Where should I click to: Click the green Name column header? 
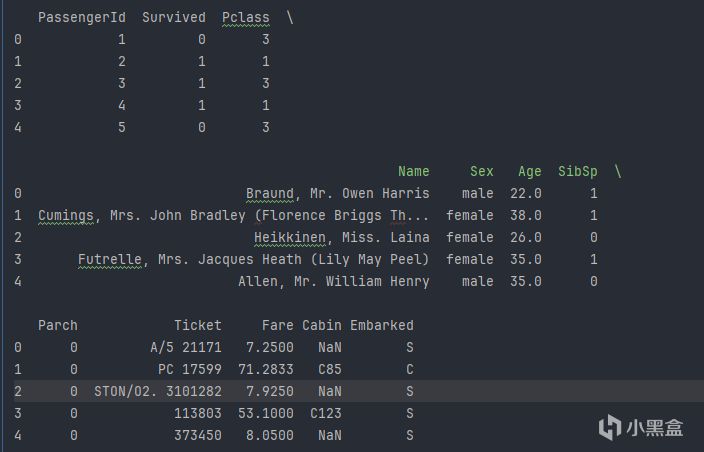(413, 171)
